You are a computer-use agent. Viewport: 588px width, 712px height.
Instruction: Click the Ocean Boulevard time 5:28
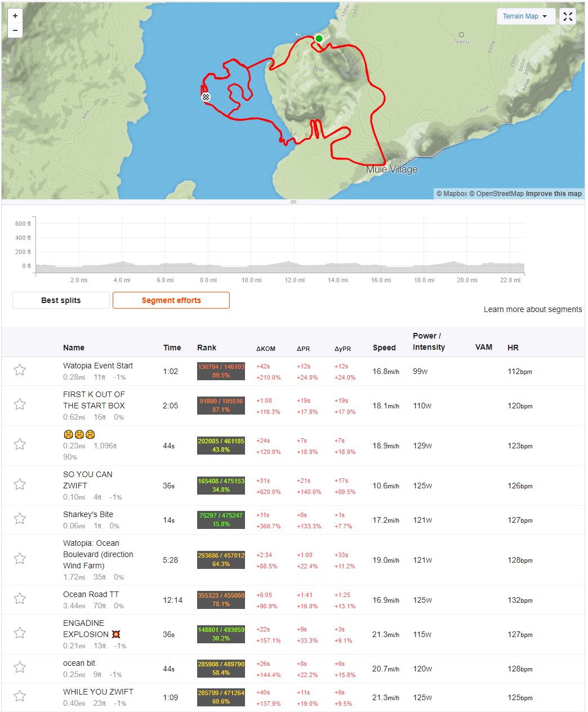(170, 560)
